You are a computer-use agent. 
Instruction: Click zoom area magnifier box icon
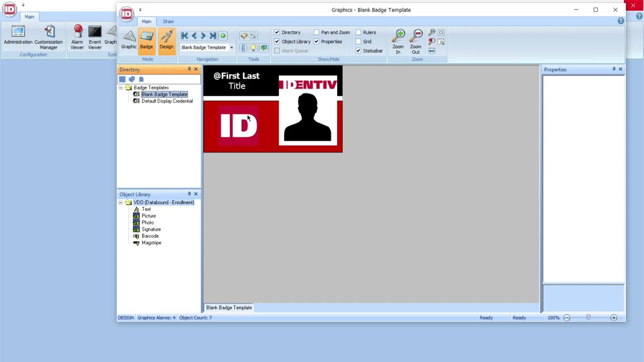pos(441,42)
